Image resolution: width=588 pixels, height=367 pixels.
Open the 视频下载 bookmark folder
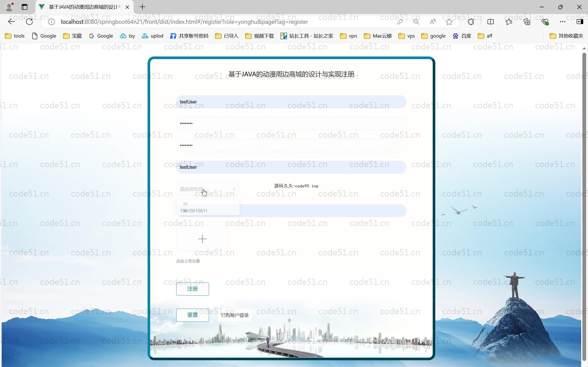(259, 36)
